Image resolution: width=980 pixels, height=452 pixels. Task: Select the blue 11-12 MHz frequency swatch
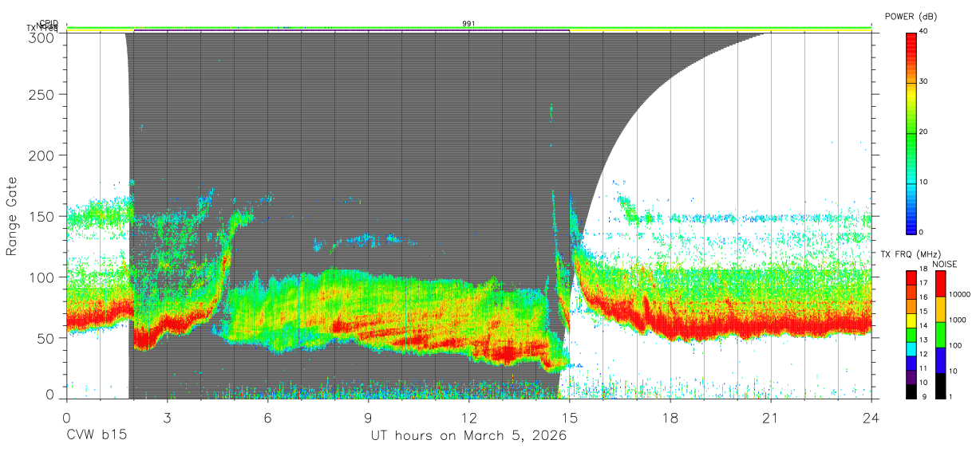click(911, 361)
